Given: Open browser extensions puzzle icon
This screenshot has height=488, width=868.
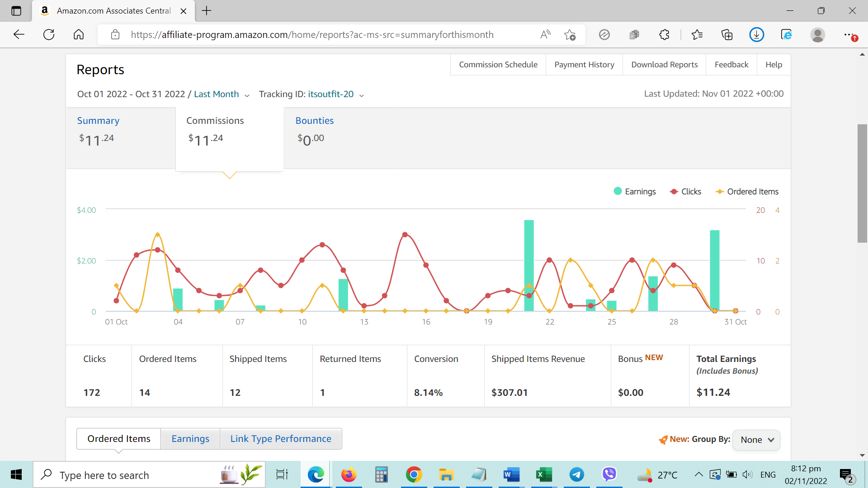Looking at the screenshot, I should coord(664,34).
